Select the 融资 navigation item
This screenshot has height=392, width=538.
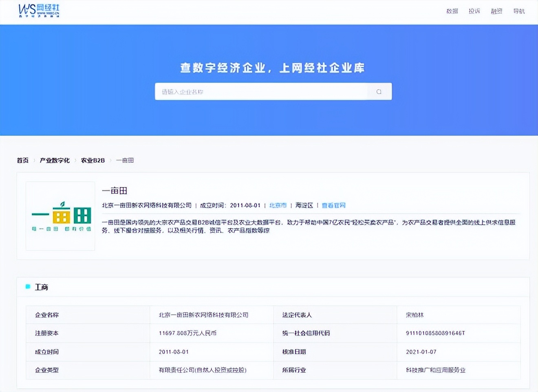point(496,11)
